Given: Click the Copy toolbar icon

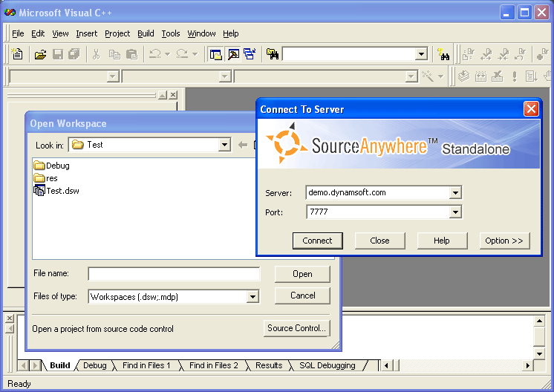Looking at the screenshot, I should tap(114, 54).
